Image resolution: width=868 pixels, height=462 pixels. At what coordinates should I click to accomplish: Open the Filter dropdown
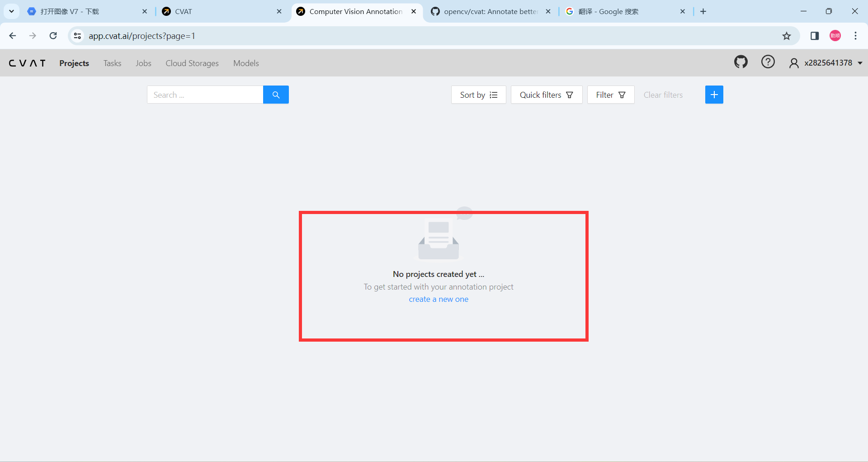pyautogui.click(x=611, y=95)
